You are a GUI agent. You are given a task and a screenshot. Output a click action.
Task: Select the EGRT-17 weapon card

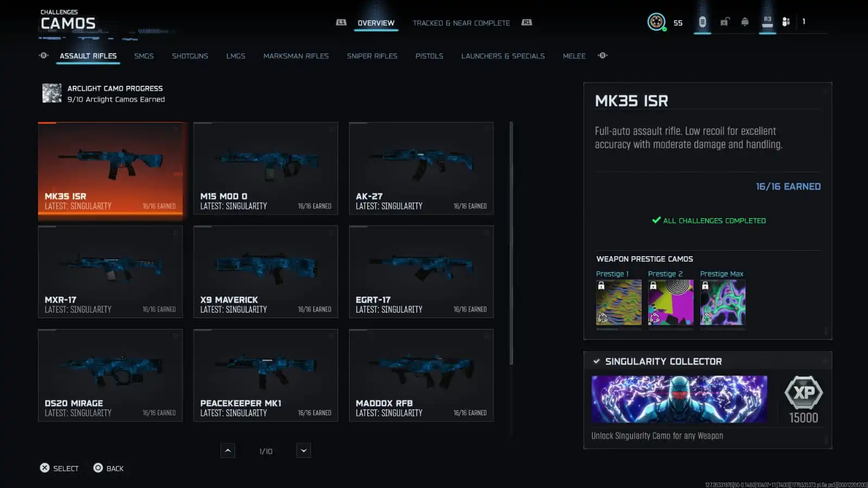coord(421,271)
